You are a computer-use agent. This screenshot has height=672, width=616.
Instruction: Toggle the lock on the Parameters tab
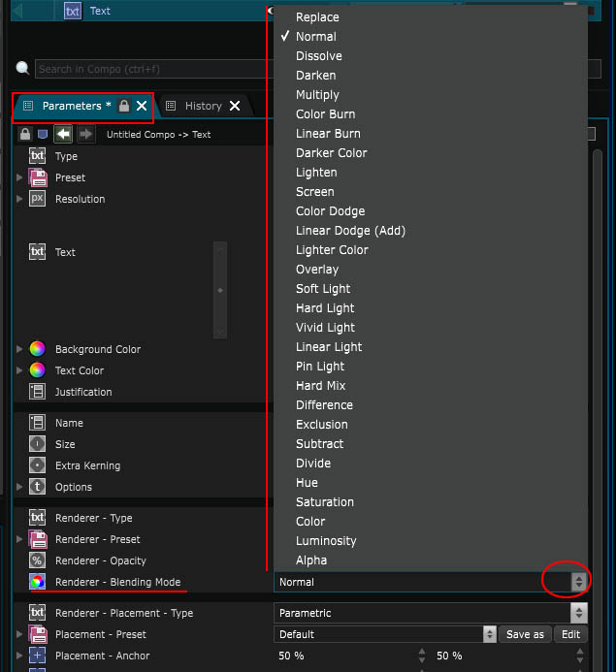coord(124,106)
